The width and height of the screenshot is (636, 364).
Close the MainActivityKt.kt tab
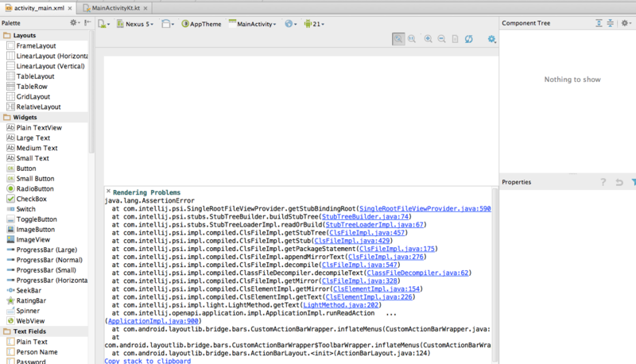(145, 8)
